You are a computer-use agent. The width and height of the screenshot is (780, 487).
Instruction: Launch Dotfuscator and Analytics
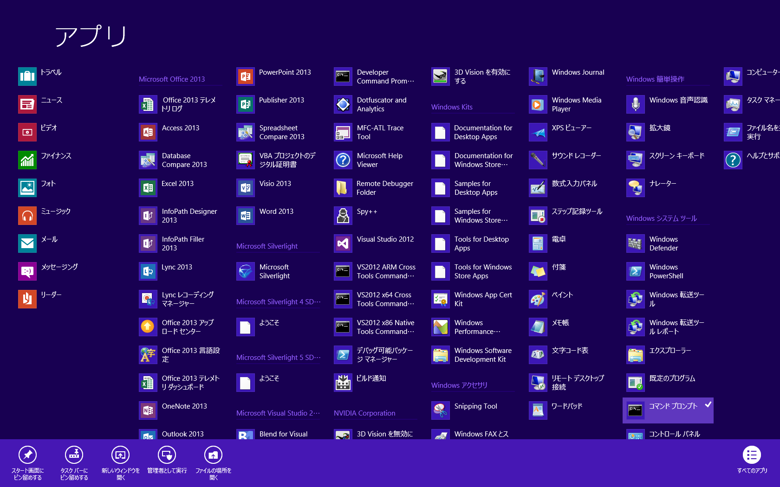[x=371, y=104]
